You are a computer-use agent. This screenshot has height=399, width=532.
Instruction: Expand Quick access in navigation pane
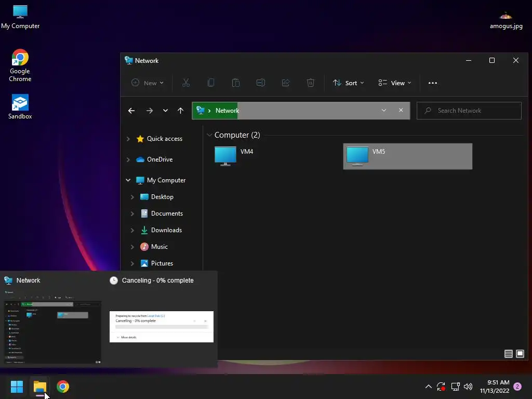point(128,139)
